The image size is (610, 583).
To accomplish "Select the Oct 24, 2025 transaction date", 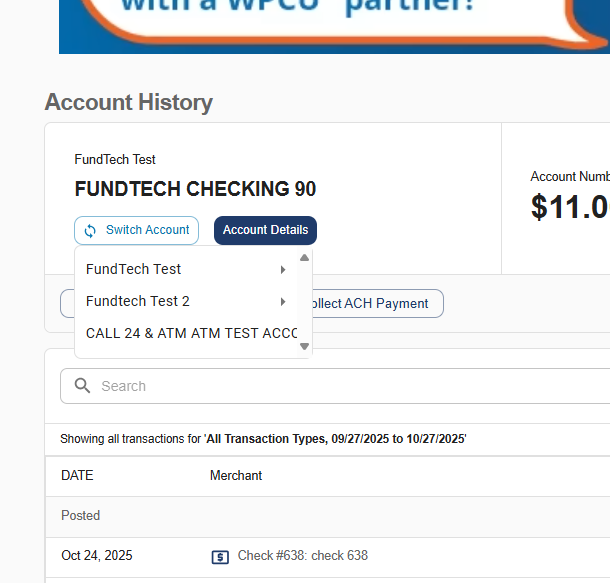I will (x=96, y=556).
